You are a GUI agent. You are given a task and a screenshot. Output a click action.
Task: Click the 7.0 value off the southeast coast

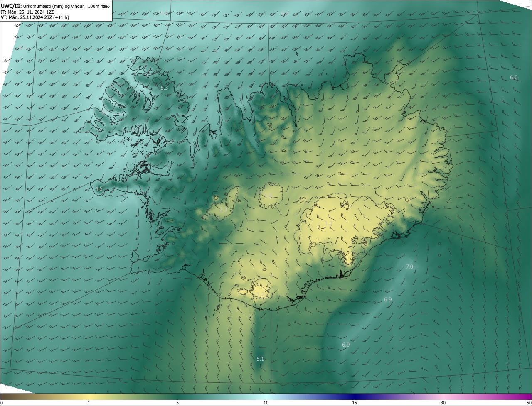click(409, 267)
